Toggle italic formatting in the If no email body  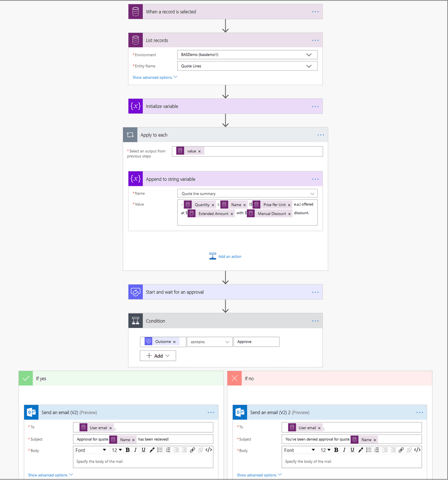click(344, 450)
